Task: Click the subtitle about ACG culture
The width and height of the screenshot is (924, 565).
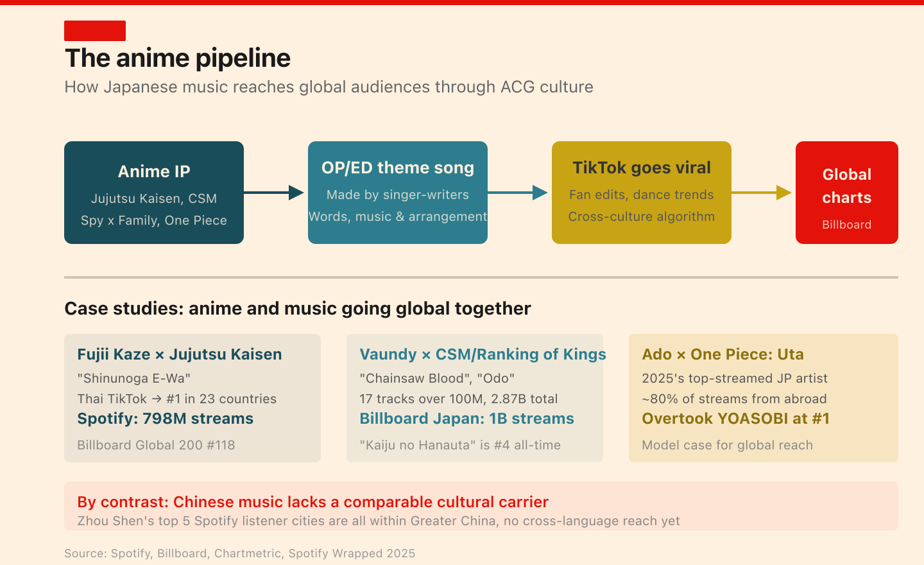Action: click(x=329, y=87)
